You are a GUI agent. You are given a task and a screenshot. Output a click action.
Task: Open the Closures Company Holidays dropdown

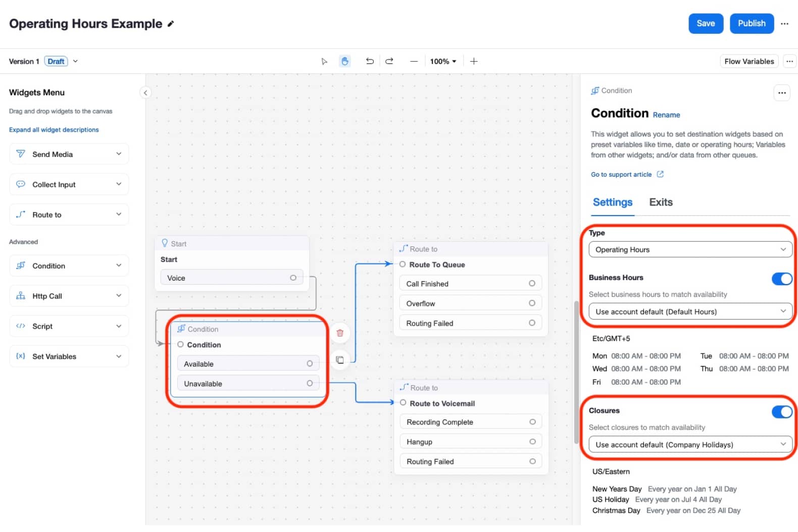[690, 445]
